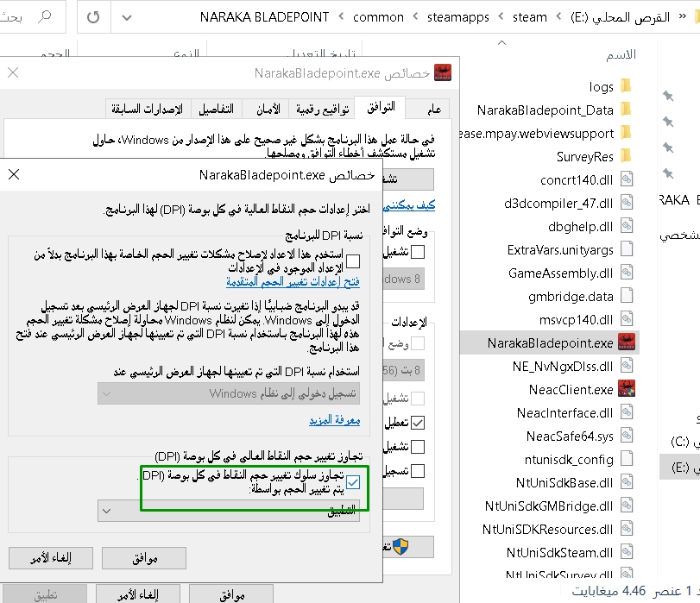Click موافق in the DPI settings dialog
Screen dimensions: 700x603
pos(144,558)
